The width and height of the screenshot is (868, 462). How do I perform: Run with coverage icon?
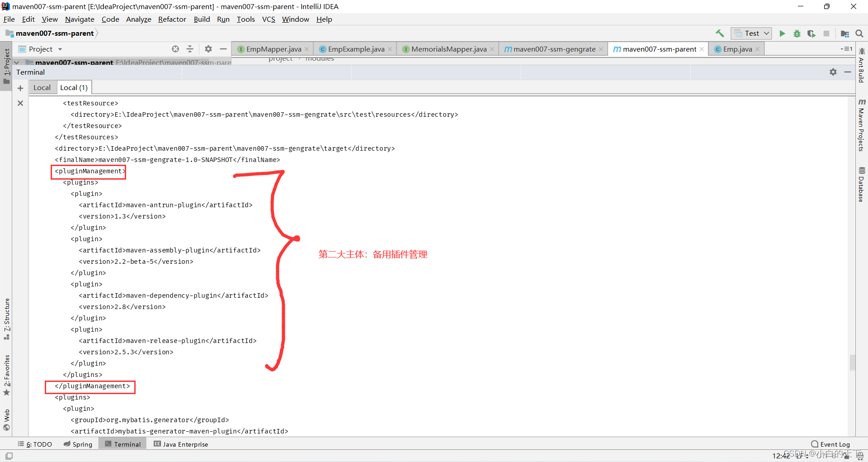pos(811,33)
